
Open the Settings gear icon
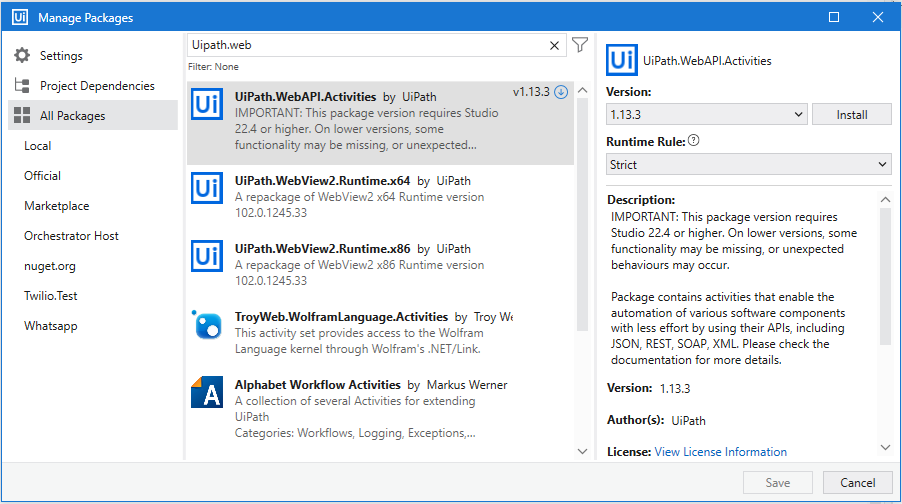coord(22,55)
